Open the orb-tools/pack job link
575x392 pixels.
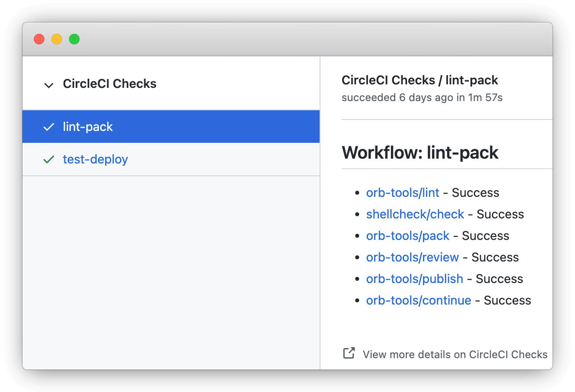(x=408, y=236)
